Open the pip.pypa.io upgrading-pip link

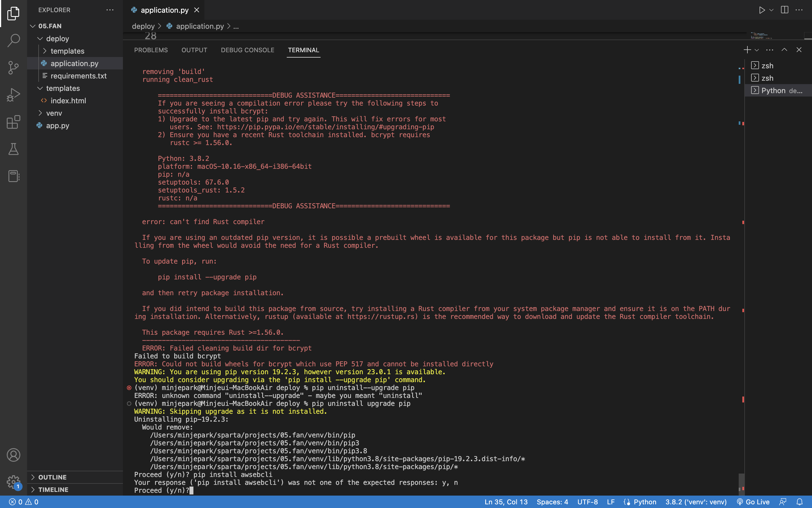click(x=325, y=127)
